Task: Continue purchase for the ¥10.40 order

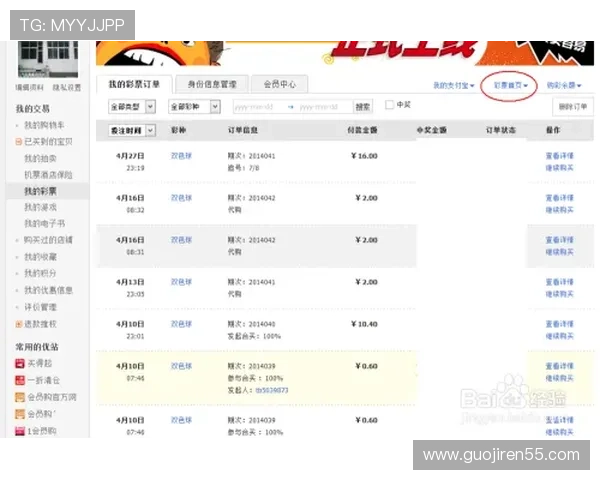Action: [559, 336]
